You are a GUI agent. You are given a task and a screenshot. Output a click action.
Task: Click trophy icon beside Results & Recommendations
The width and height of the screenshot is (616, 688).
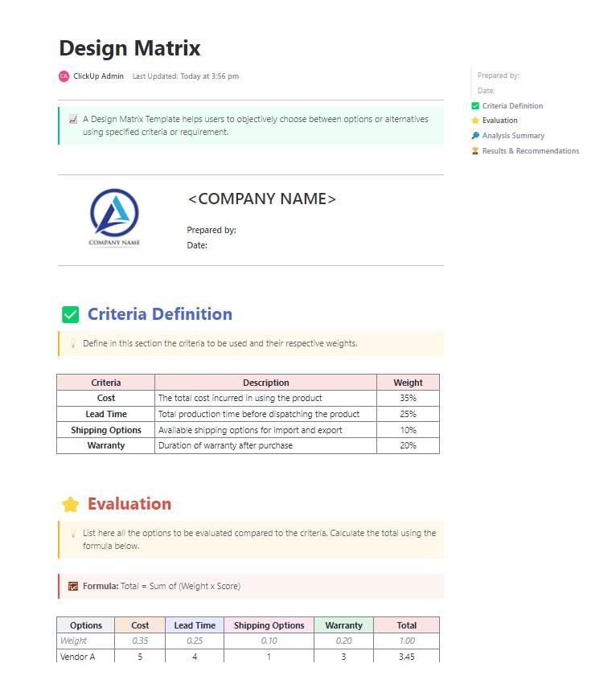coord(475,151)
